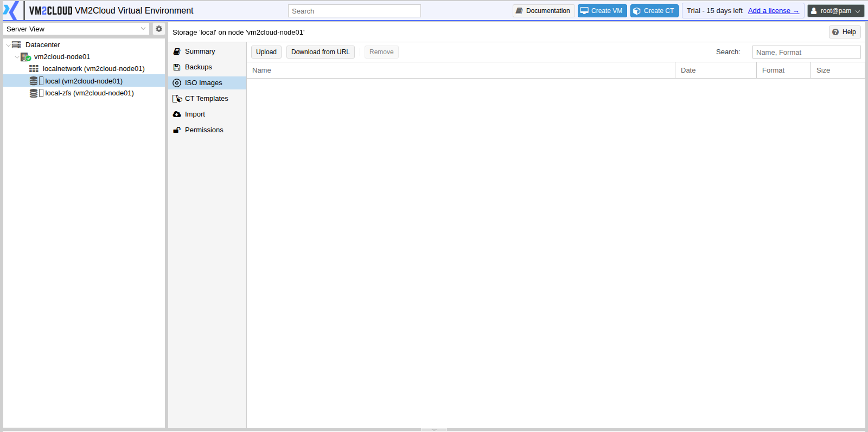Click the local-zfs storage database icon
Image resolution: width=868 pixels, height=432 pixels.
(34, 93)
